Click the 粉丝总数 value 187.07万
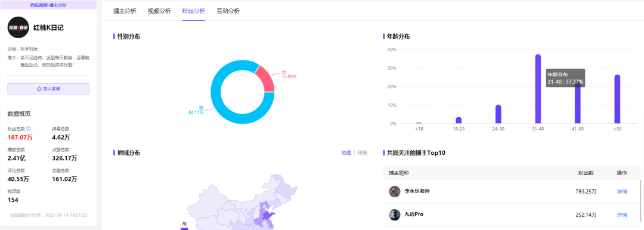Screen dimensions: 644x230 (x=20, y=137)
